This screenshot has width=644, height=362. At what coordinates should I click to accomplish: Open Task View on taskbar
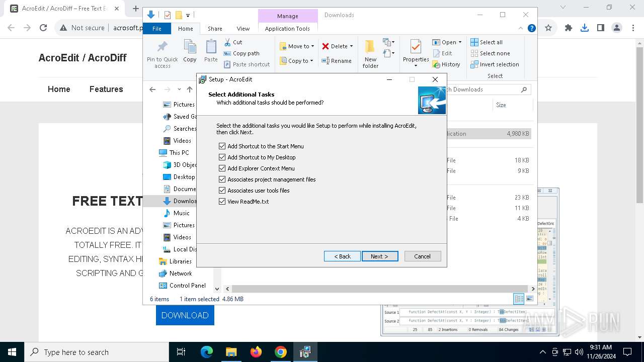point(182,352)
